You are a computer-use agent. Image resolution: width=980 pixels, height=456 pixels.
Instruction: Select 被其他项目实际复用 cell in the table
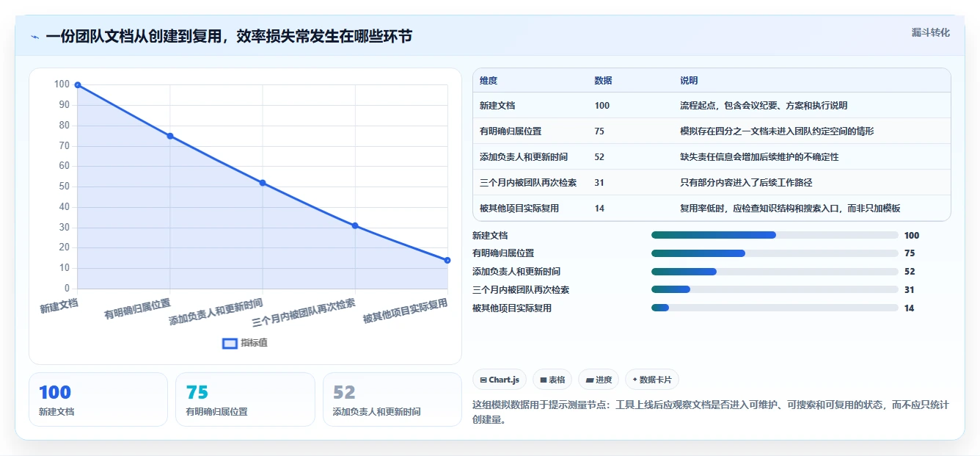[x=519, y=209]
